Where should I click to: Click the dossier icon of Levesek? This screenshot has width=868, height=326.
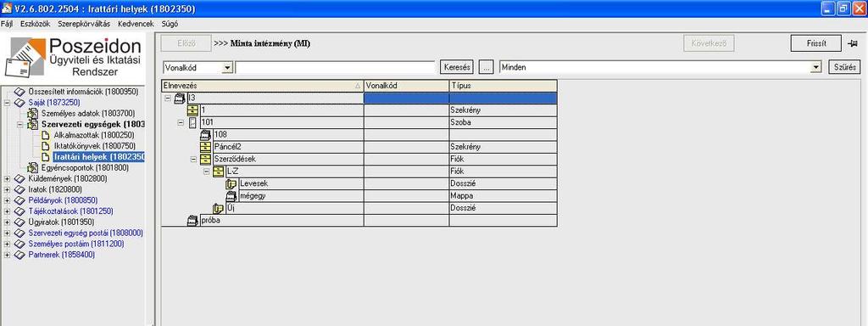click(x=231, y=183)
